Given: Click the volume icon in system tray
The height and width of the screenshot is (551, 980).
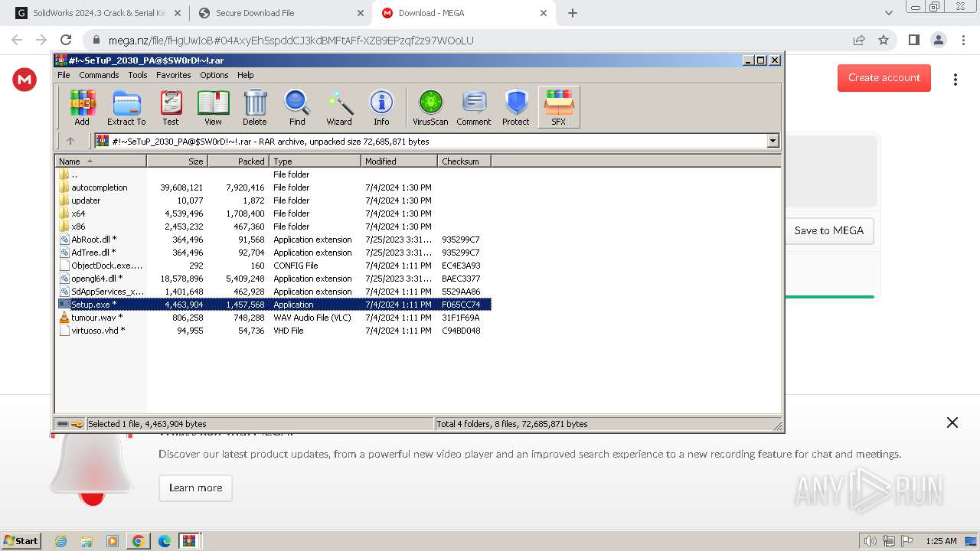Looking at the screenshot, I should click(870, 541).
